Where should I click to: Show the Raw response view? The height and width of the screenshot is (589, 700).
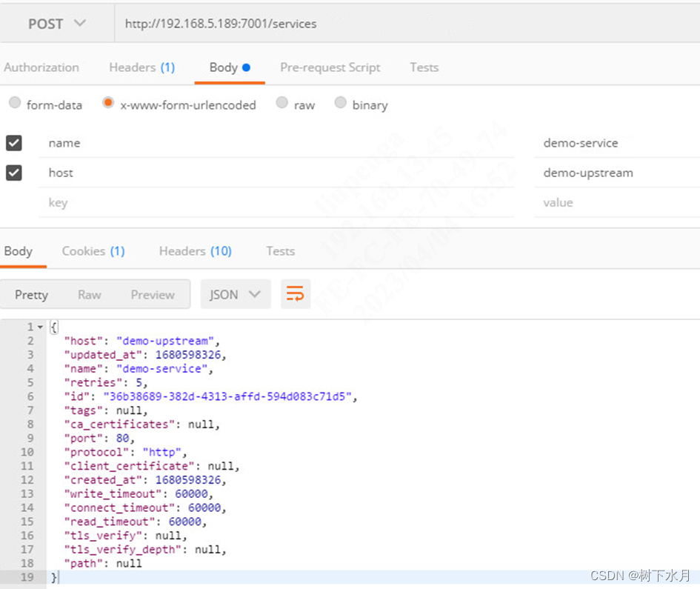pyautogui.click(x=90, y=295)
